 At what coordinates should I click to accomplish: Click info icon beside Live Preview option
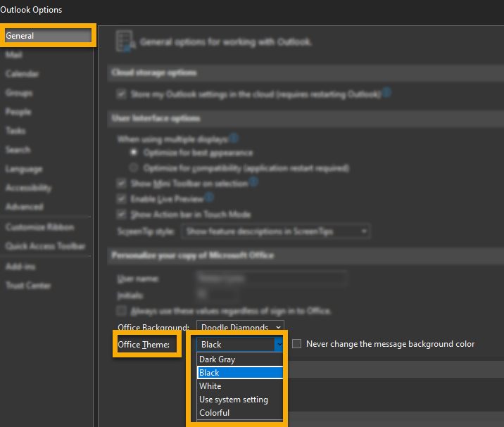pyautogui.click(x=209, y=197)
